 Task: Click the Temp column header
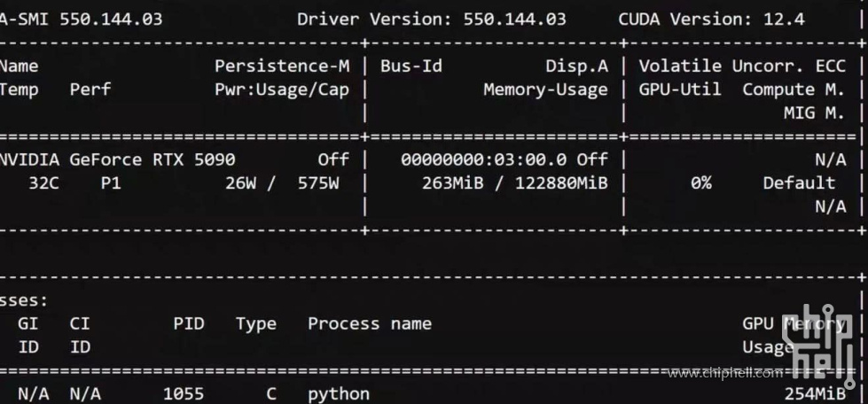(20, 89)
